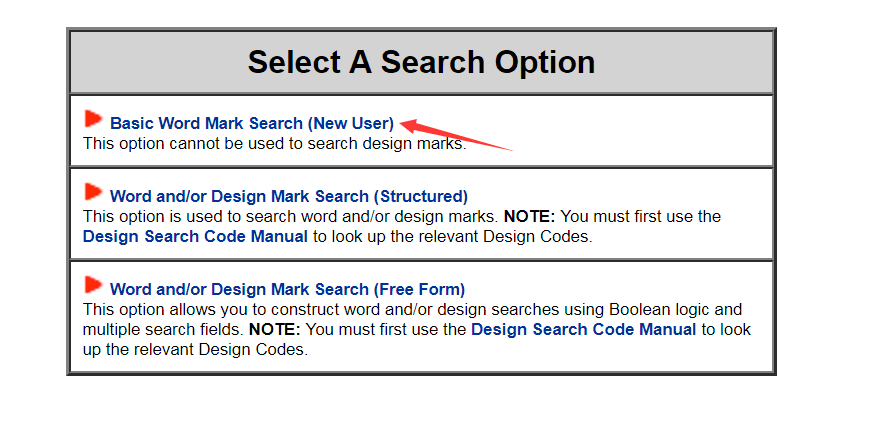Click the bold NOTE label in the Structured section
The width and height of the screenshot is (889, 421).
click(x=530, y=216)
